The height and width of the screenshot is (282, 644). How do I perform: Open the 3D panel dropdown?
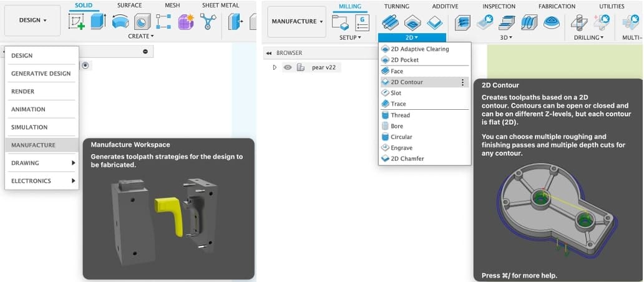(x=507, y=37)
